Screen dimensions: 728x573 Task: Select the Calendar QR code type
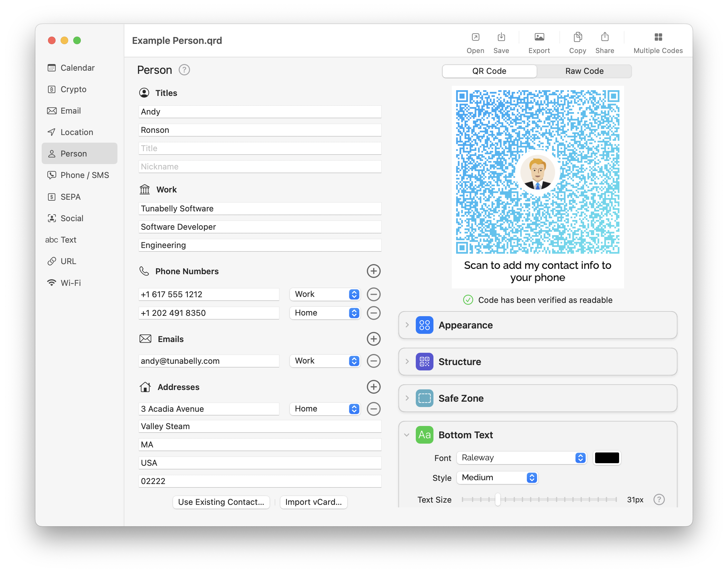coord(77,68)
